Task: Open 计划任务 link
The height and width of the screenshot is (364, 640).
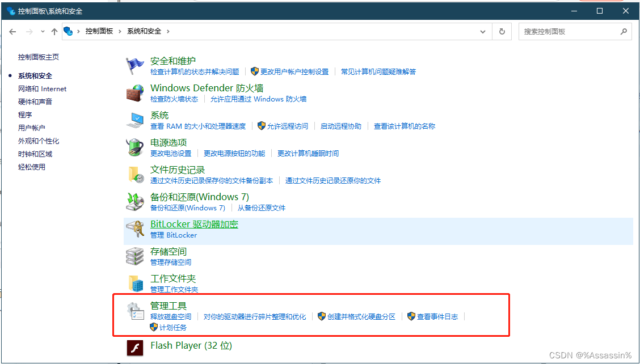Action: pos(173,328)
